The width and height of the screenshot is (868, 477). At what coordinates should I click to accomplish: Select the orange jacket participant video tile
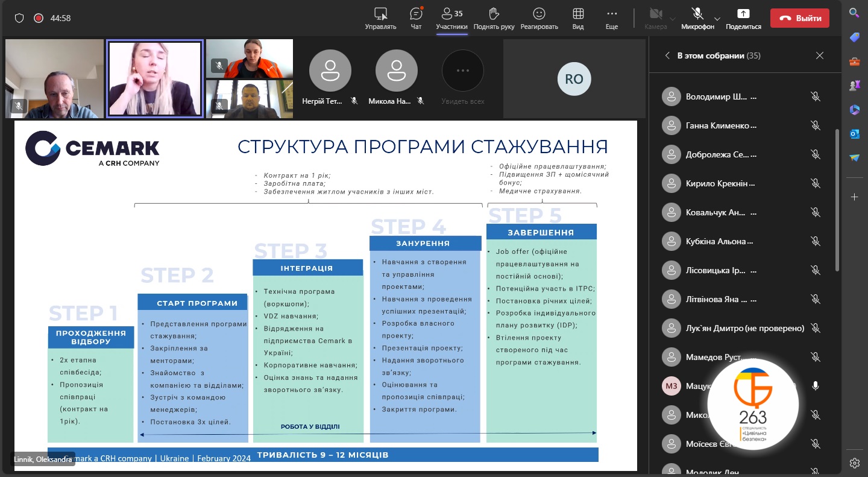(250, 58)
